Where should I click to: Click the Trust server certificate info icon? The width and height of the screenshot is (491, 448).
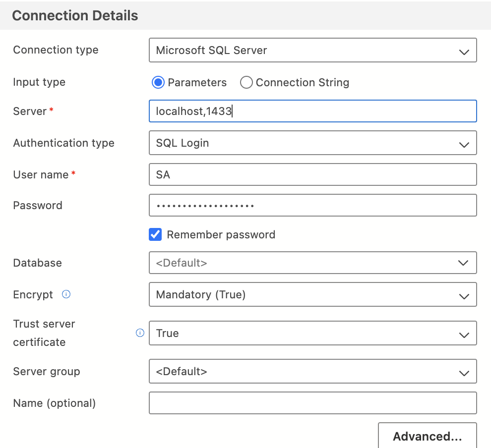(x=140, y=333)
